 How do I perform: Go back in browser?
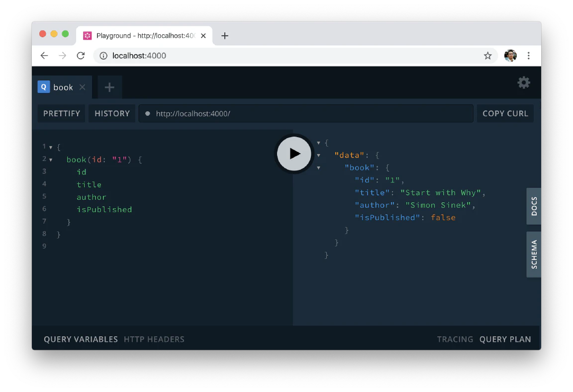click(44, 56)
